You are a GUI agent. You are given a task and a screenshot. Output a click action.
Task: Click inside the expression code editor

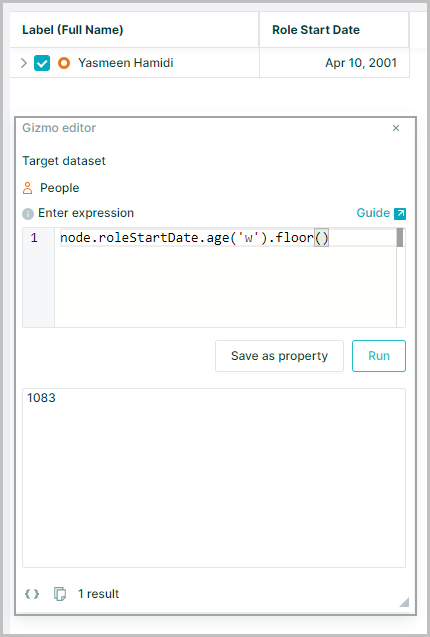click(225, 277)
